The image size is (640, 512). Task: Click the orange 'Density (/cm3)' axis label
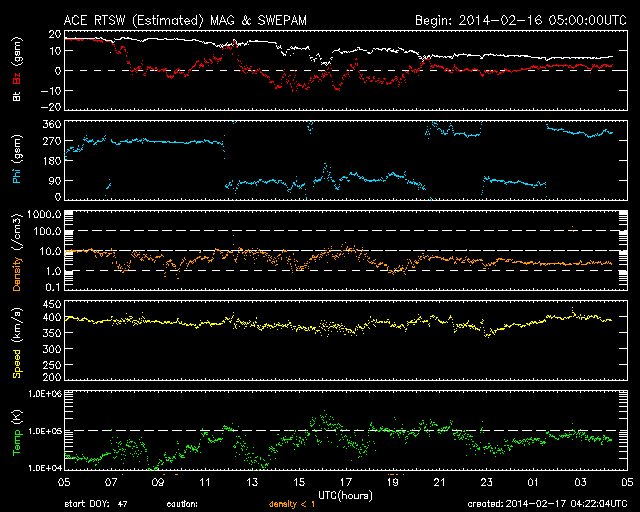[17, 252]
